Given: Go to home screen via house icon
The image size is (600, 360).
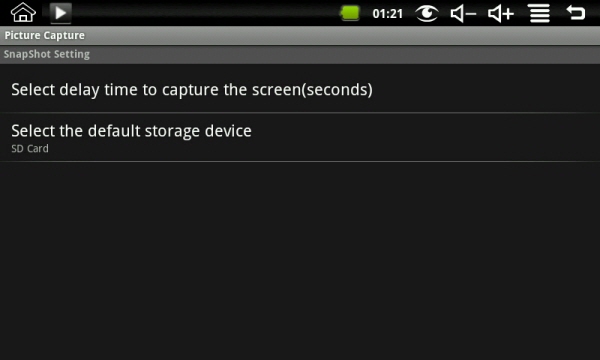Looking at the screenshot, I should pos(23,13).
